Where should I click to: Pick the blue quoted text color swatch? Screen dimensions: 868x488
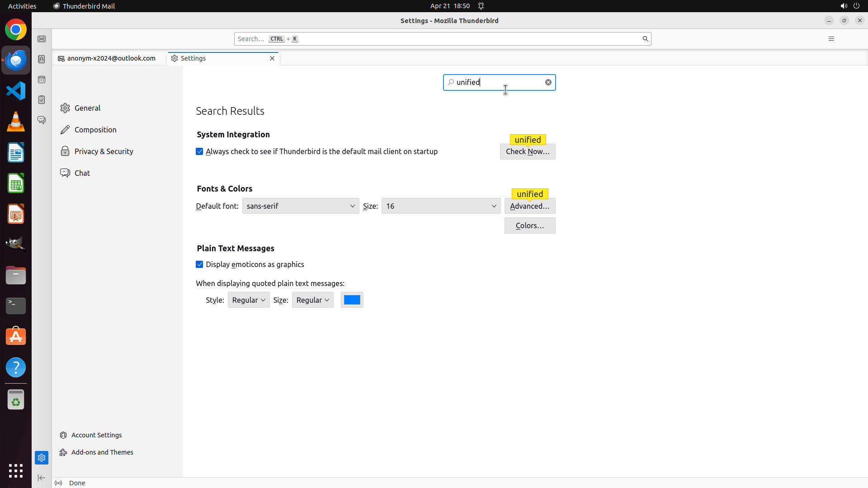[352, 300]
